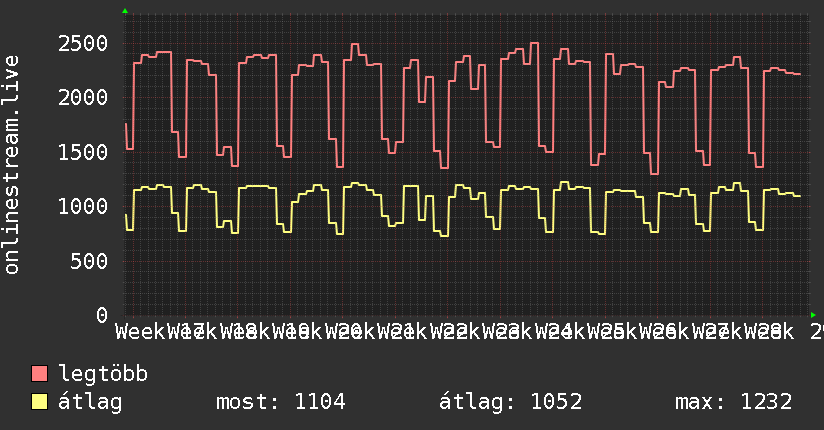Click the first Week label on x-axis
This screenshot has height=430, width=824.
(x=140, y=332)
